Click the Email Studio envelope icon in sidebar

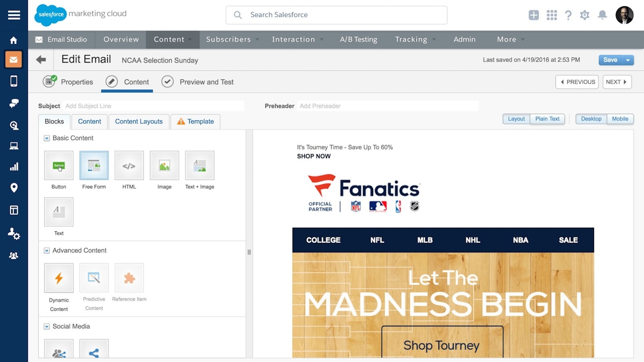(14, 59)
